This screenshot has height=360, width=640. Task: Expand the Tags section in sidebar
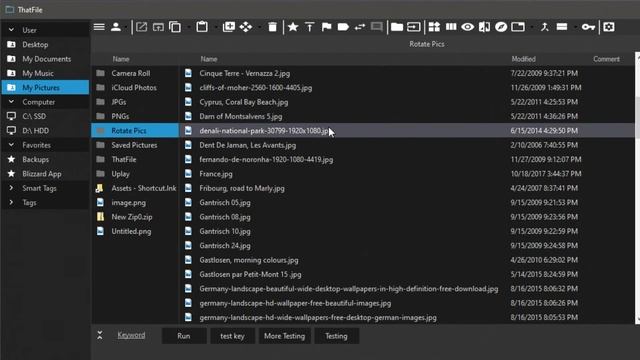[11, 202]
